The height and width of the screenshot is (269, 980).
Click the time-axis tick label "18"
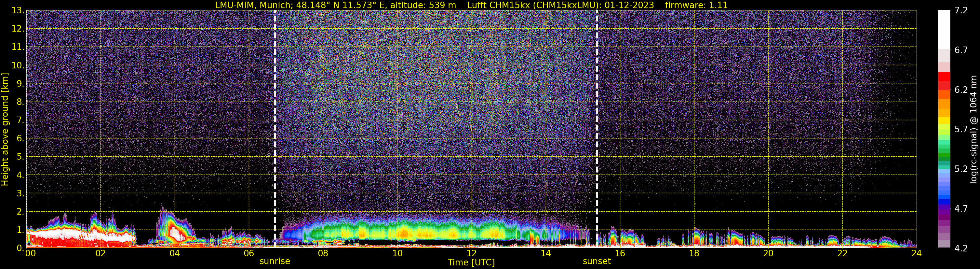694,253
